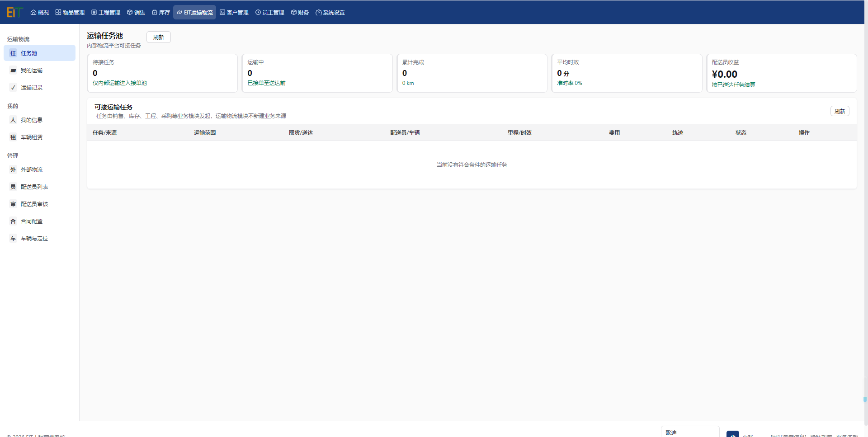This screenshot has width=868, height=437.
Task: Click the 任务/来源 column header
Action: pyautogui.click(x=104, y=132)
